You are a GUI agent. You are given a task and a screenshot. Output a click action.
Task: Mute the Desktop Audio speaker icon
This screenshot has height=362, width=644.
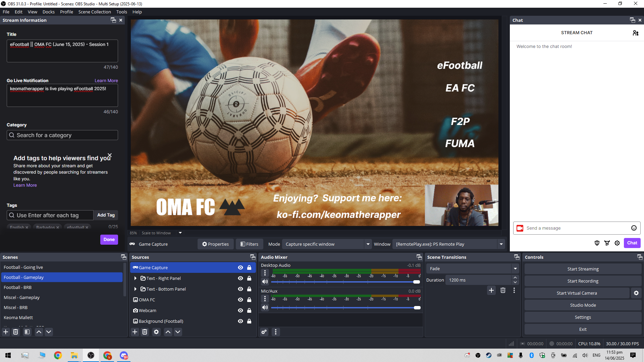(265, 282)
